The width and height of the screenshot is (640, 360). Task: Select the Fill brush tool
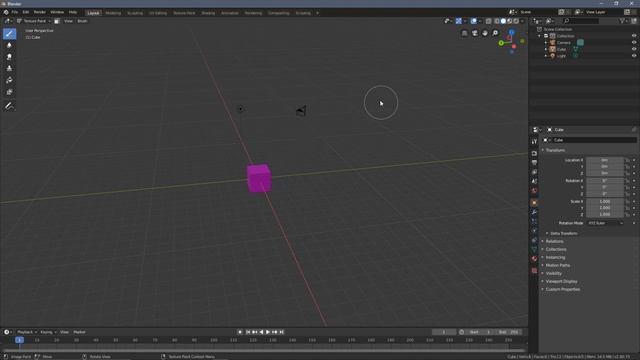click(9, 80)
